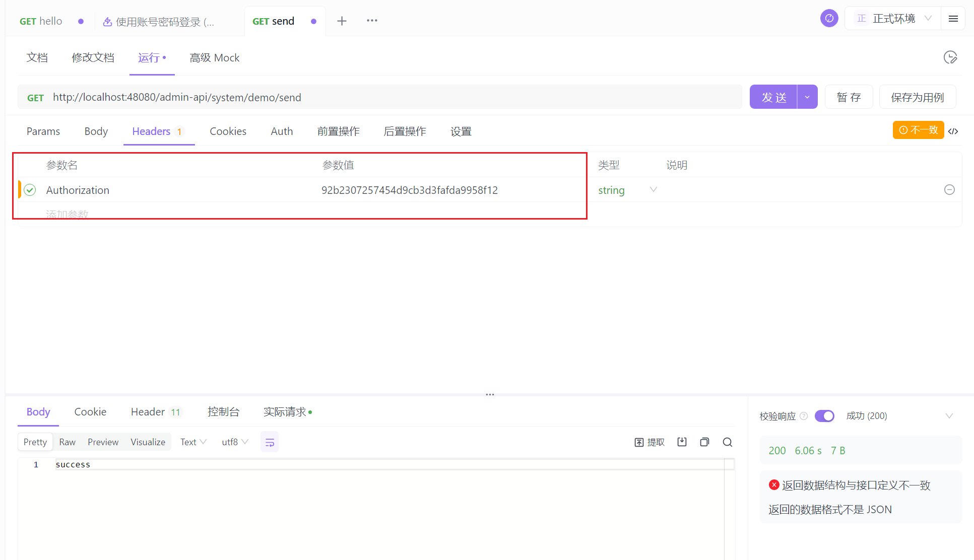
Task: Copy the response body to the clipboard
Action: pos(704,442)
